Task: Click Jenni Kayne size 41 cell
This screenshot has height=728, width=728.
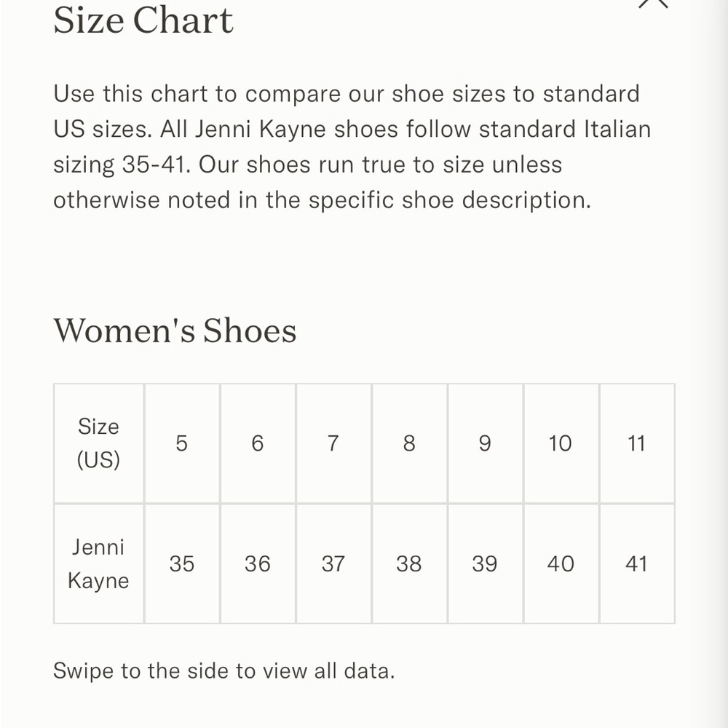Action: (637, 563)
